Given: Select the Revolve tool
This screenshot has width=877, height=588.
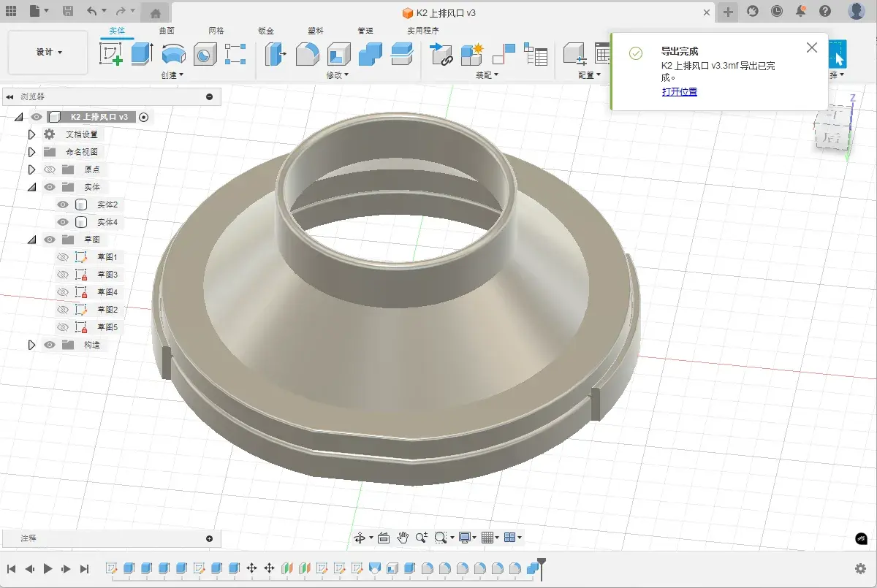Looking at the screenshot, I should [173, 54].
